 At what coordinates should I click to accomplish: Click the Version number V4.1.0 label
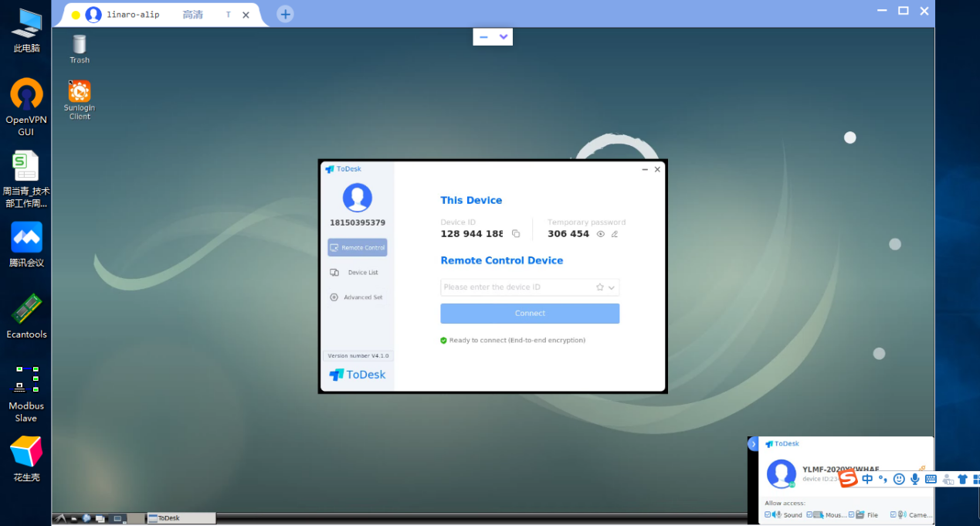click(x=358, y=356)
